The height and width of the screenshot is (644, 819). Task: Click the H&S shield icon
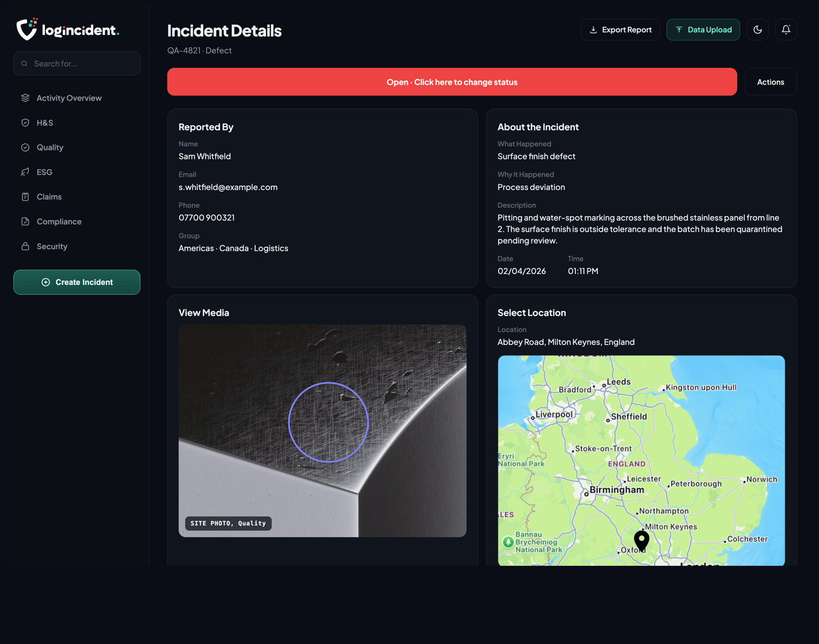coord(25,123)
